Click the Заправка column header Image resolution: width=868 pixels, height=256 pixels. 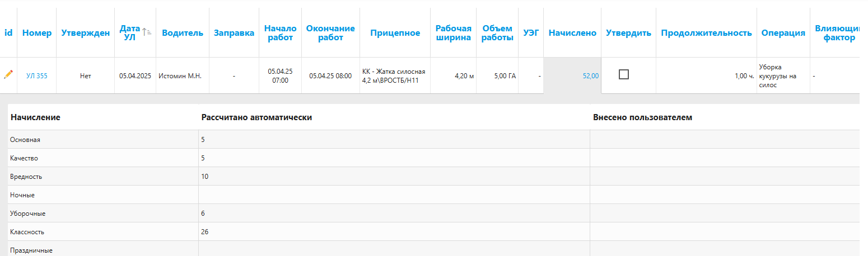pyautogui.click(x=234, y=33)
